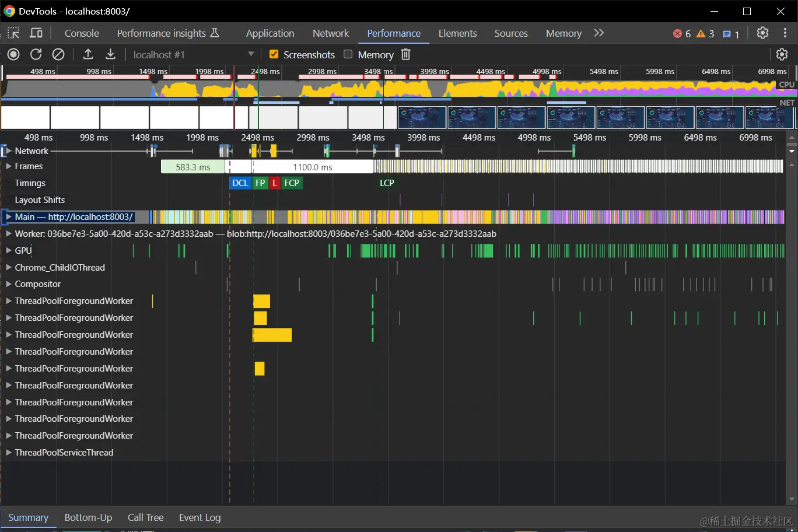Click the Collect garbage trash icon
This screenshot has width=798, height=532.
[406, 54]
